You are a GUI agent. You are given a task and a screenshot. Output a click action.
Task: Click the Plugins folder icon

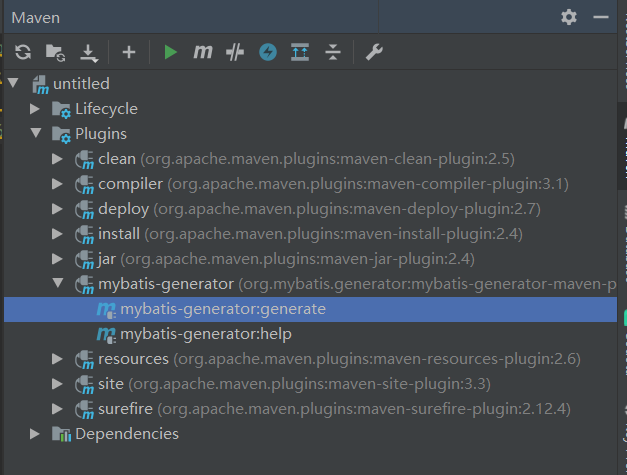click(61, 134)
